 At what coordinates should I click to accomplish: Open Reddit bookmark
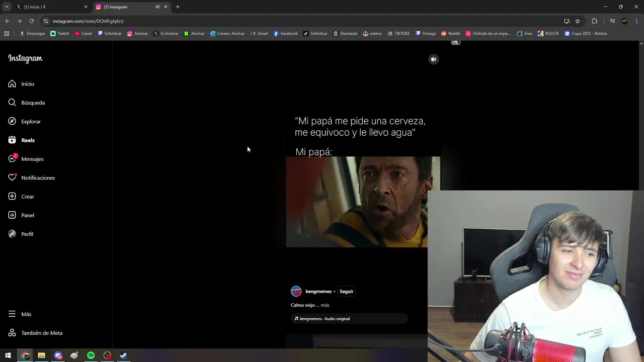451,34
